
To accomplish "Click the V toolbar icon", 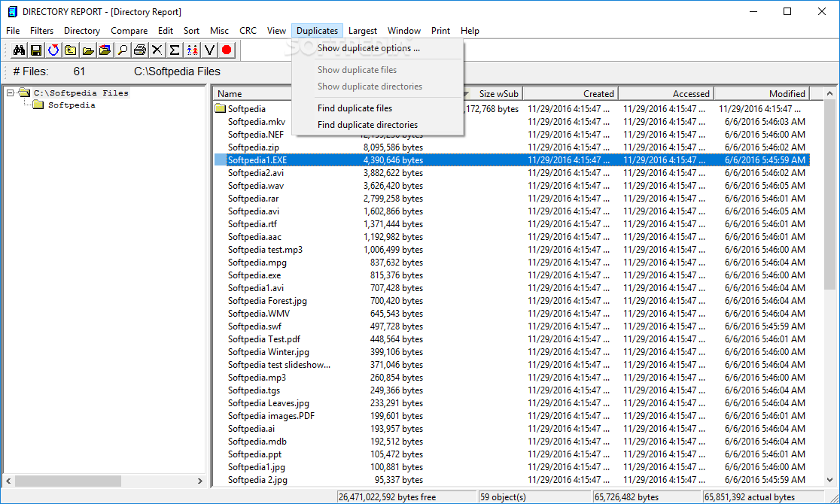I will tap(208, 50).
